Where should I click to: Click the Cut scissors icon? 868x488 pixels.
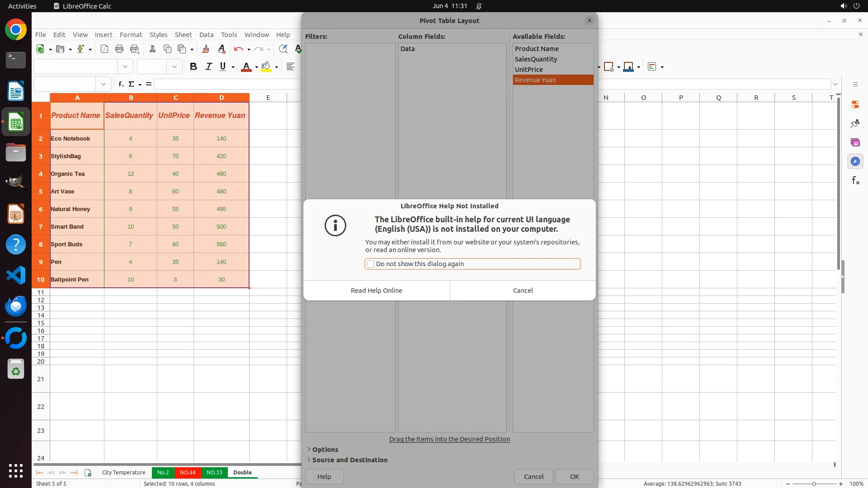pos(152,49)
